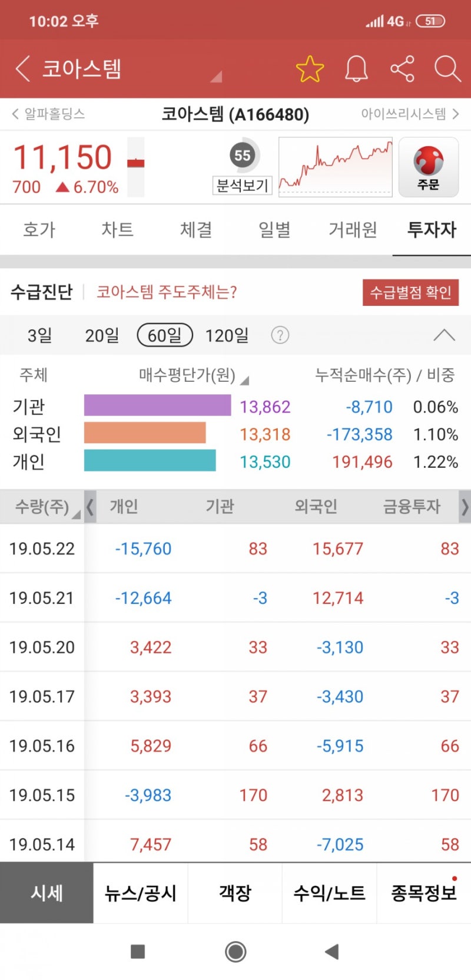Switch to the 일별 tab

pos(274,230)
